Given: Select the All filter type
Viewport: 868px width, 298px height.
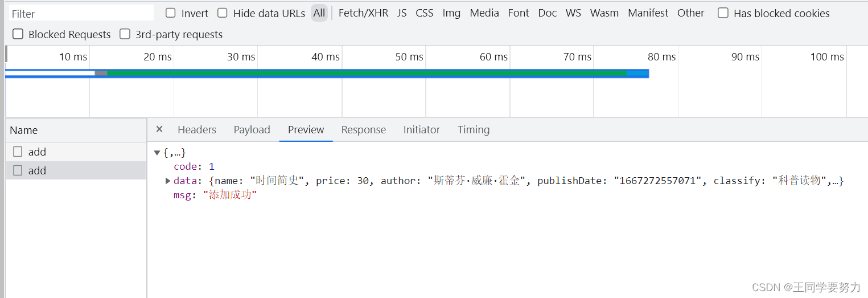Looking at the screenshot, I should [319, 13].
